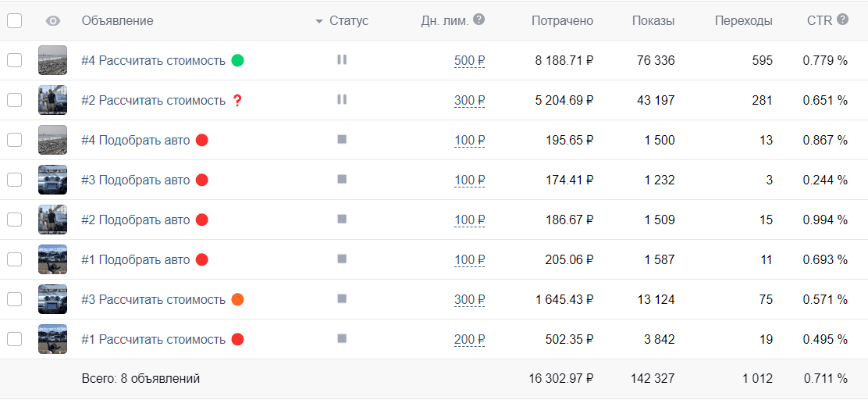
Task: Click the stopped status square for #1 Рассчитать стоимость
Action: [x=342, y=338]
